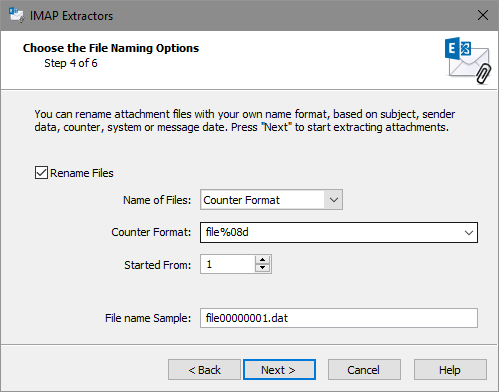Uncheck the Rename Files checkbox
Viewport: 499px width, 392px height.
(x=41, y=173)
